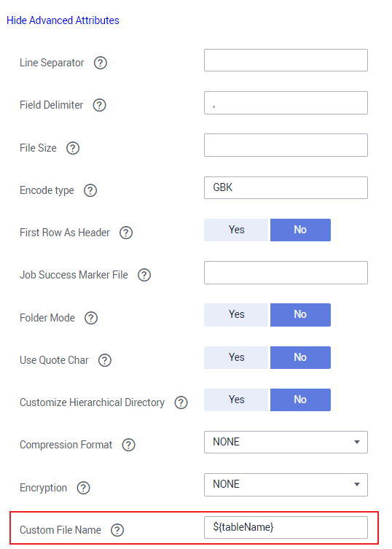Click the question mark next to File Size

73,148
